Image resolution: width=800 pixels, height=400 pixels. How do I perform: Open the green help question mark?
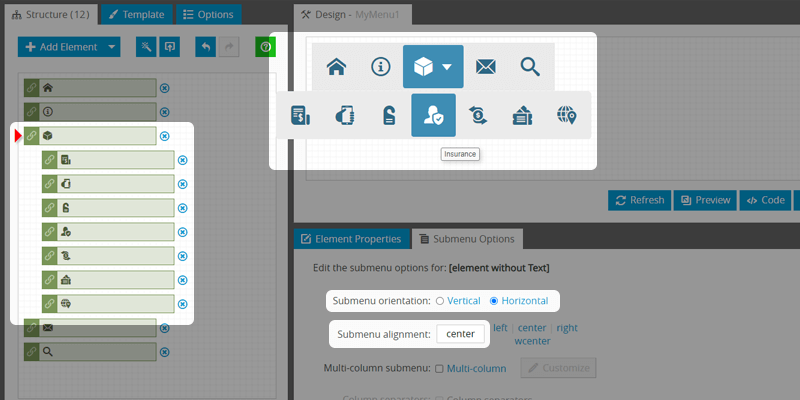point(265,47)
